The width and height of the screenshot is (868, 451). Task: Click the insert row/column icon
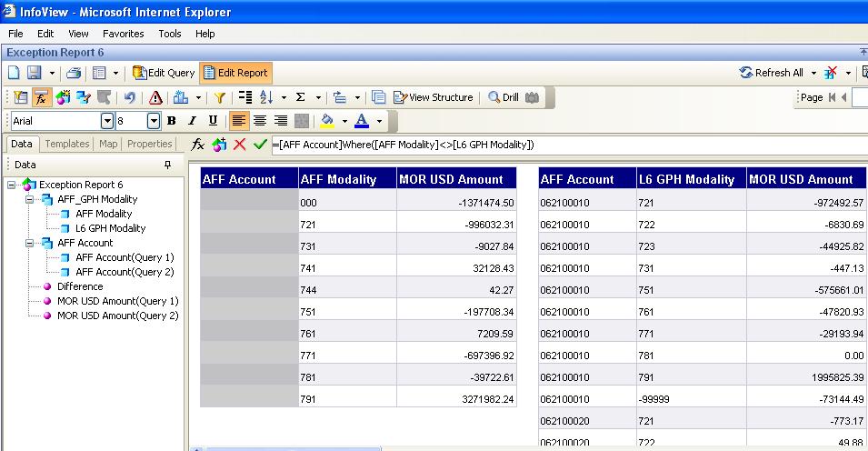tap(340, 97)
